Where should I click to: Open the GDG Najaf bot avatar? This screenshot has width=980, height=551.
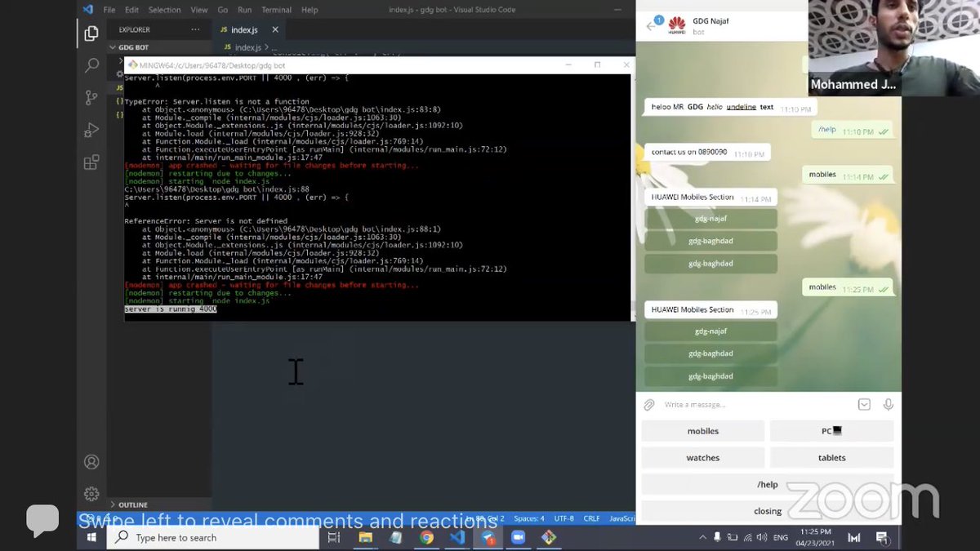tap(676, 25)
